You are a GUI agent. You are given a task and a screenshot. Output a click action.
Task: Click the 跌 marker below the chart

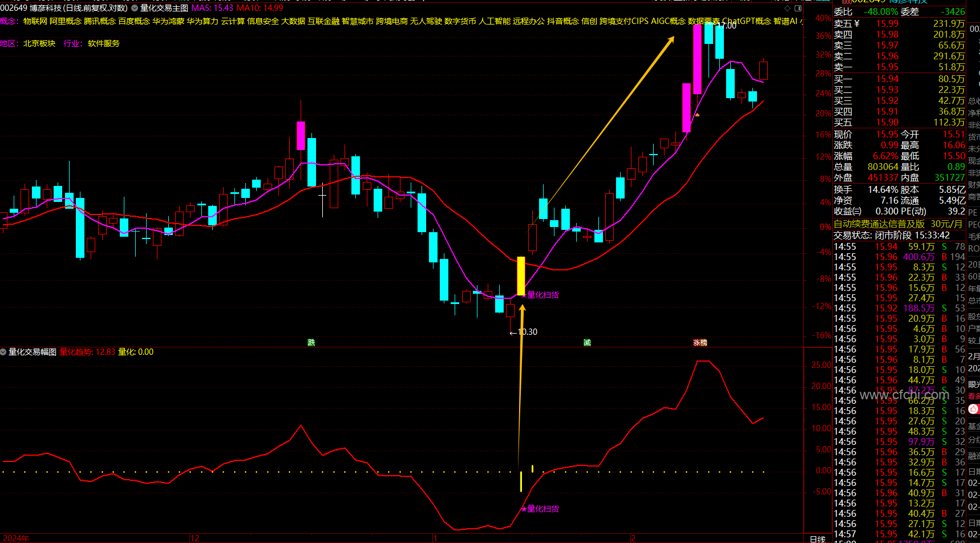(x=311, y=342)
